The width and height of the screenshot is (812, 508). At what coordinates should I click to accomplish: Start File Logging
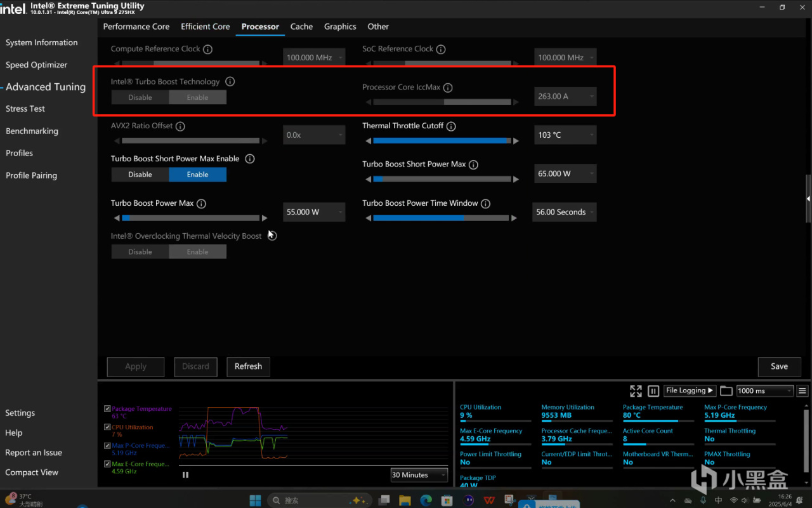(x=690, y=391)
